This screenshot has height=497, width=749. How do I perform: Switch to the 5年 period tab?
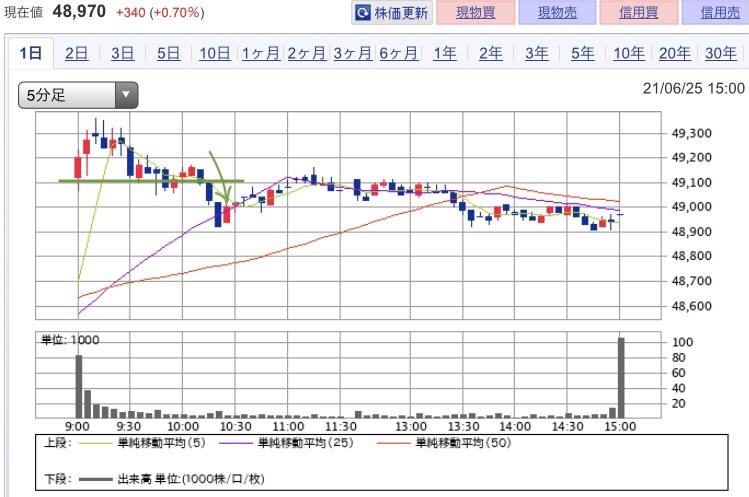pos(583,53)
